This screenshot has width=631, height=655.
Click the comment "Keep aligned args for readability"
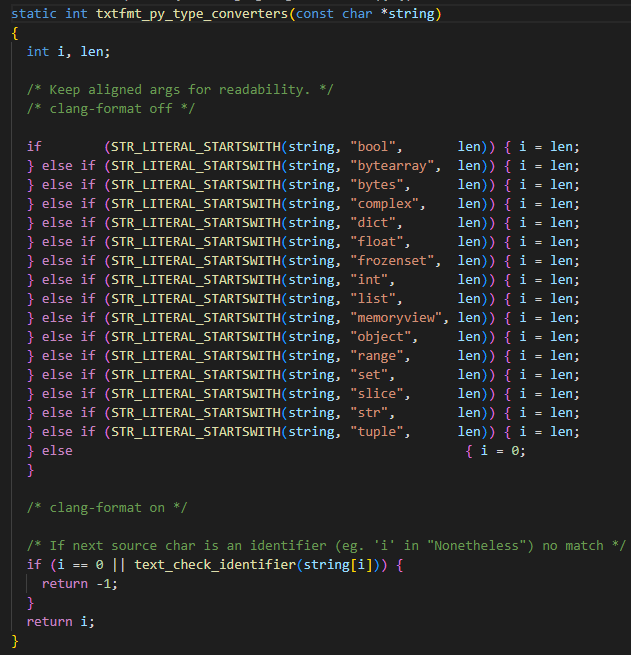[x=180, y=90]
